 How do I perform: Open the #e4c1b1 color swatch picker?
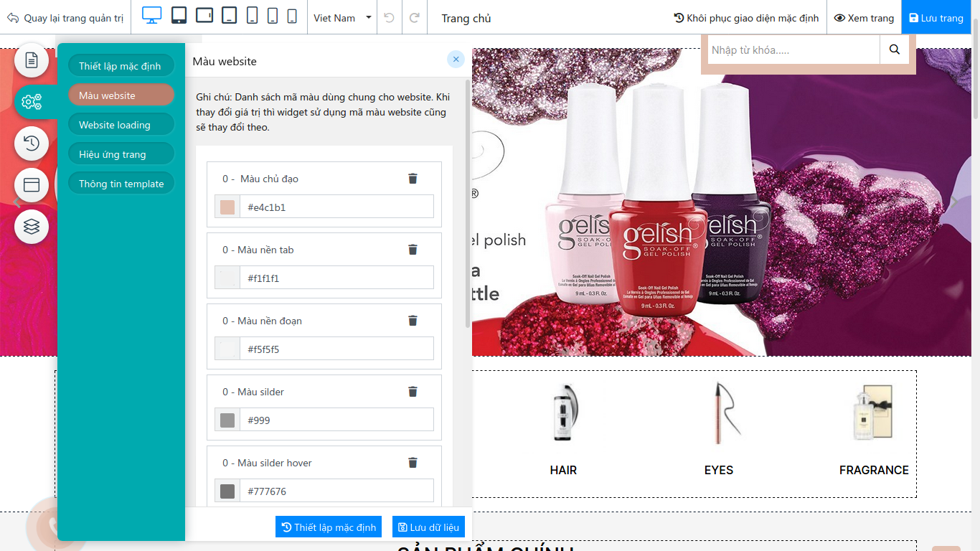227,207
